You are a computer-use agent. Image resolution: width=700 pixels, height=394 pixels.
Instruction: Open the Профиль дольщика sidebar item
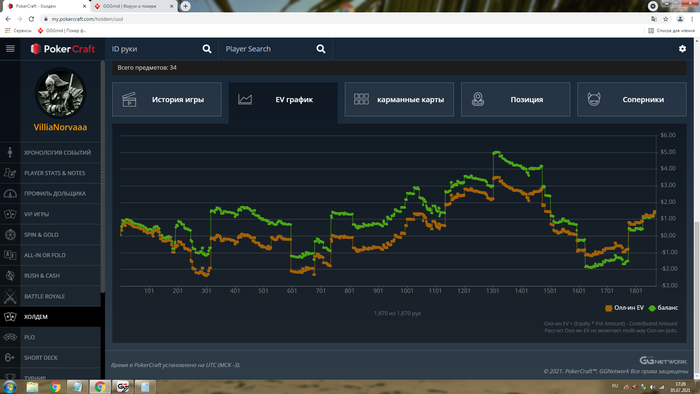pyautogui.click(x=50, y=194)
